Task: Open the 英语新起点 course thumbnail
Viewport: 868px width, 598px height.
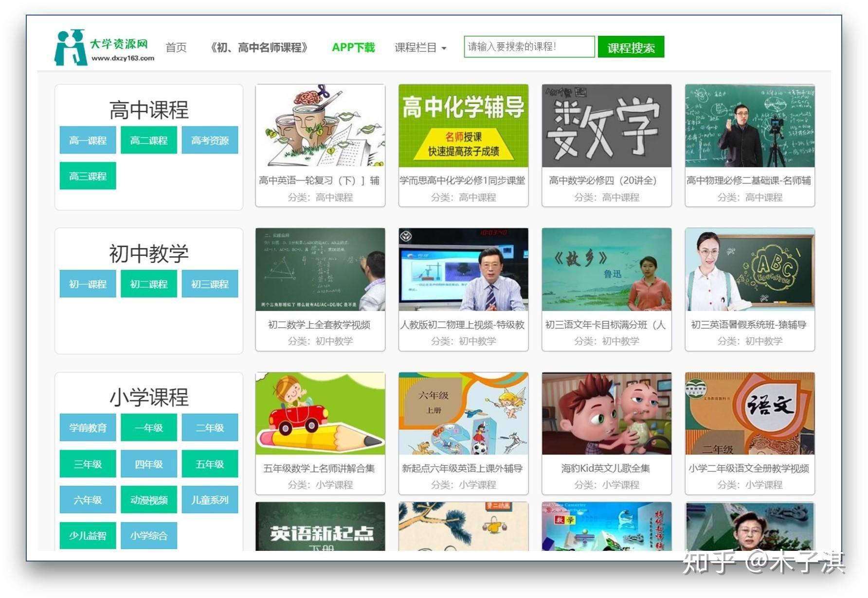Action: [x=320, y=527]
